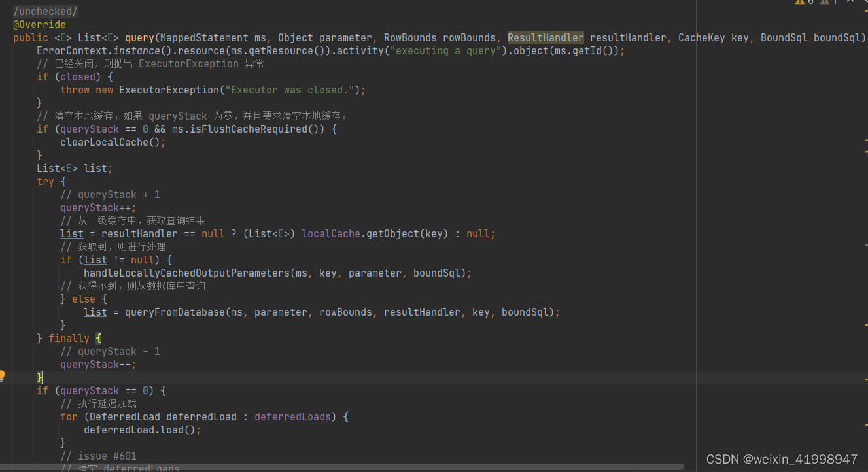Click the queryStack-- statement

coord(98,365)
